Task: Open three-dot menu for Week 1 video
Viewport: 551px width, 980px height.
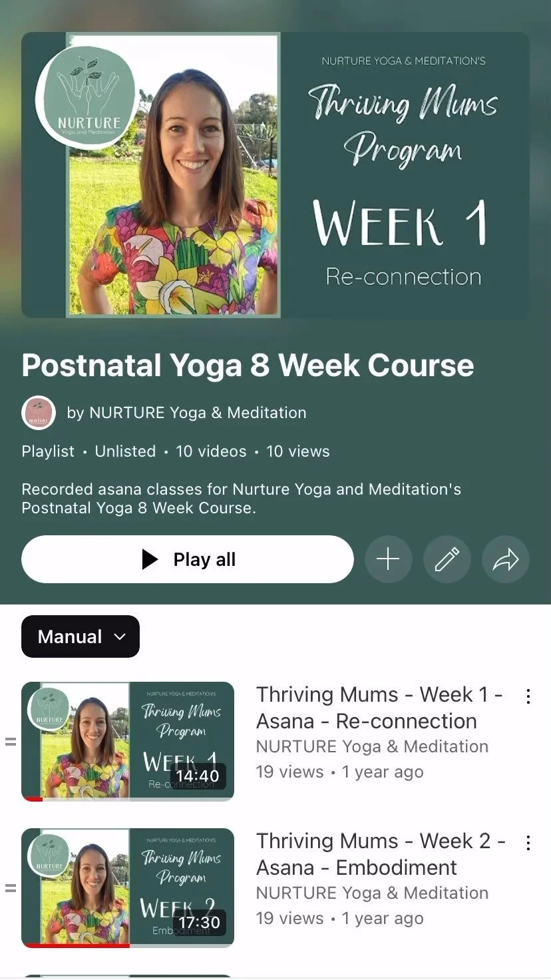Action: pyautogui.click(x=528, y=696)
